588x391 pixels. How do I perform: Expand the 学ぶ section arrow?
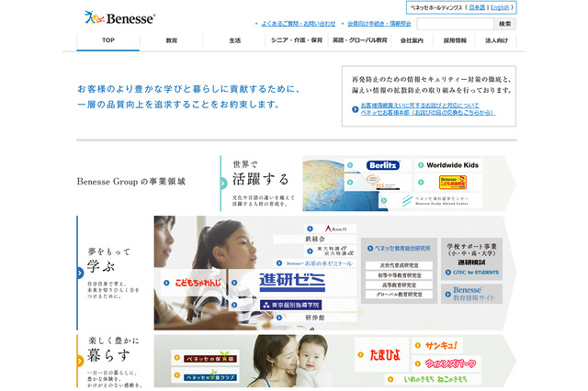coord(80,273)
